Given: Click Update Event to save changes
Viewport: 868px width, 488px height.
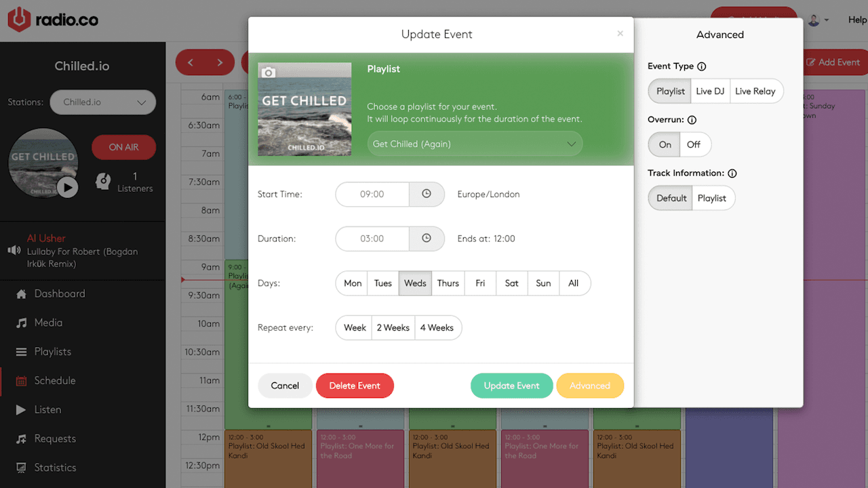Looking at the screenshot, I should [x=511, y=385].
